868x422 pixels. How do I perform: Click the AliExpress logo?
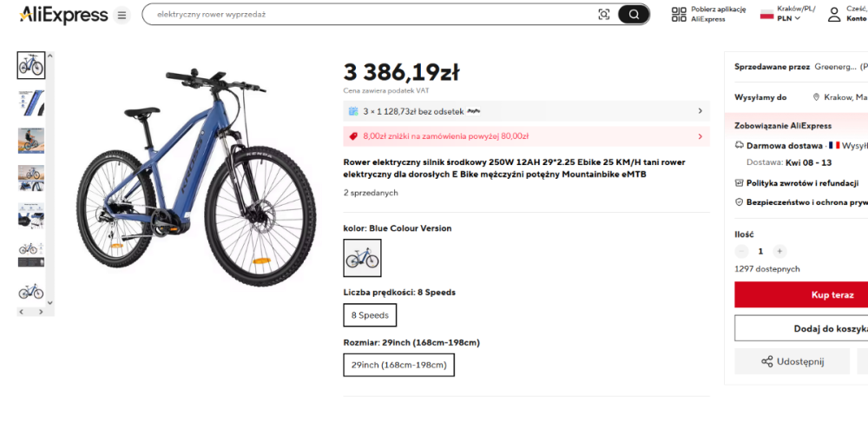tap(63, 15)
